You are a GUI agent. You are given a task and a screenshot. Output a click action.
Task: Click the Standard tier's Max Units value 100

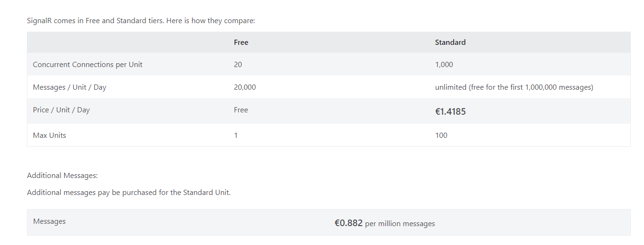[x=441, y=135]
